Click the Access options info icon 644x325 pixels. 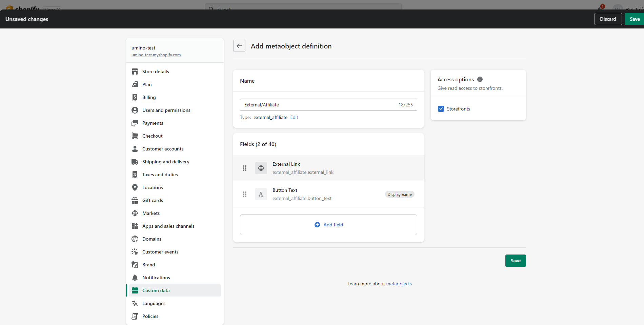[480, 79]
